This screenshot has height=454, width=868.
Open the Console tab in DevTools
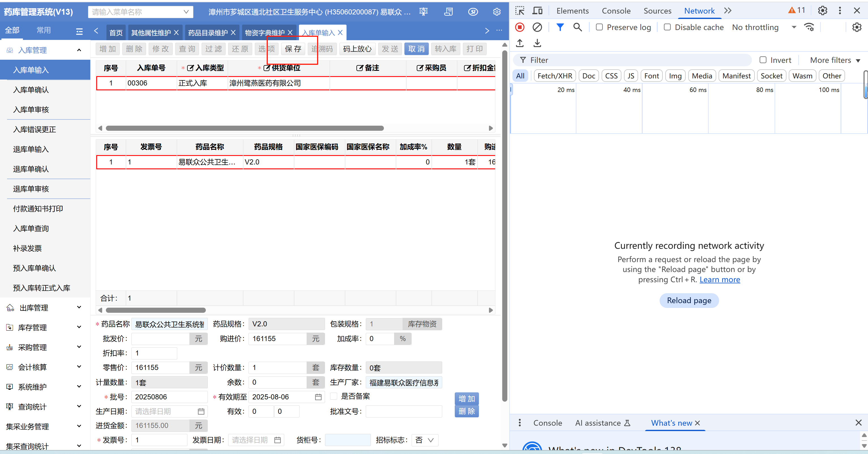pyautogui.click(x=616, y=11)
